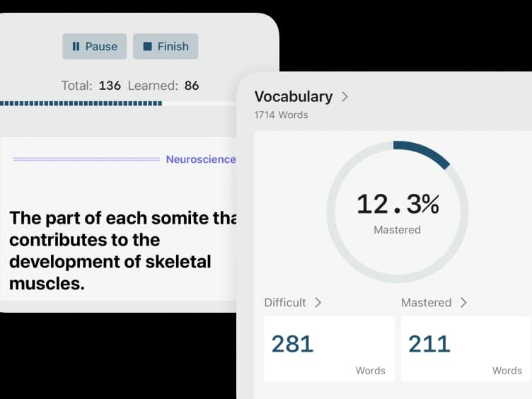Image resolution: width=532 pixels, height=399 pixels.
Task: Select the Neuroscience category label
Action: (x=201, y=159)
